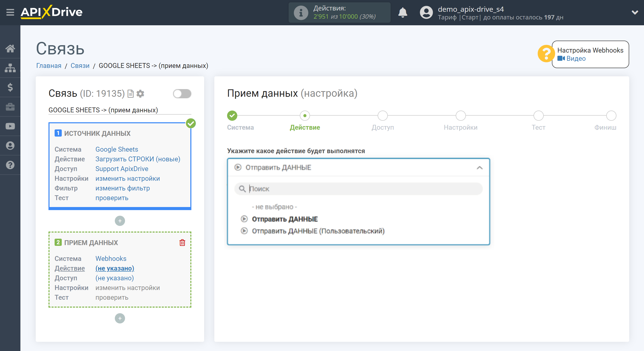Select the Финиш step
Viewport: 644px width, 351px height.
coord(611,116)
